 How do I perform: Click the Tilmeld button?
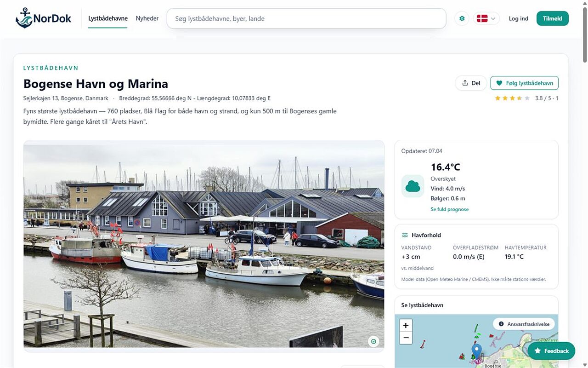click(x=553, y=18)
